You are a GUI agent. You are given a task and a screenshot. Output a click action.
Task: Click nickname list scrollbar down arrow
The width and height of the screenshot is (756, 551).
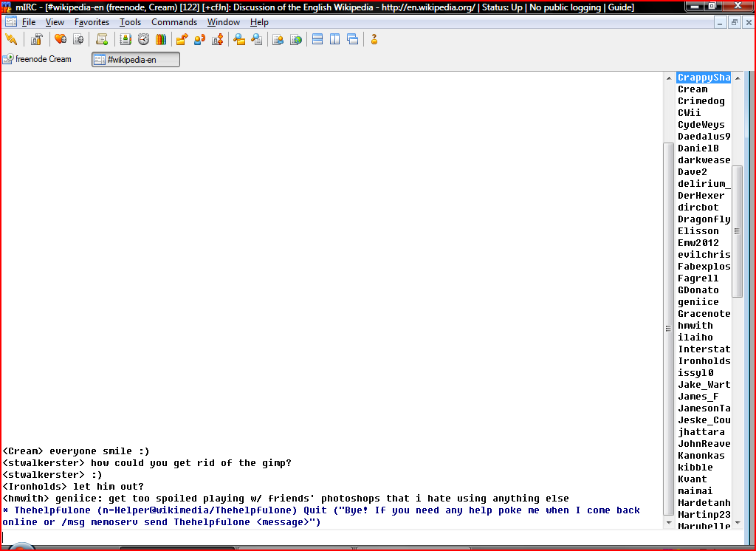pos(738,523)
